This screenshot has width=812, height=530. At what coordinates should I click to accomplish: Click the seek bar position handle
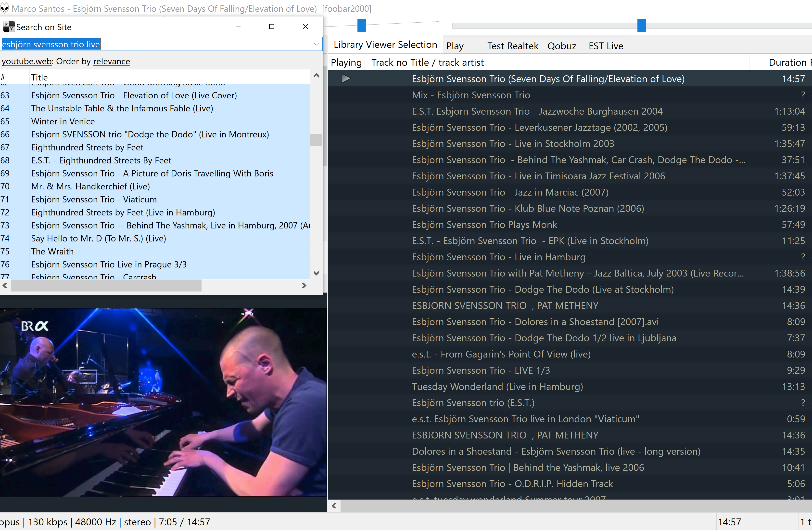(x=641, y=26)
